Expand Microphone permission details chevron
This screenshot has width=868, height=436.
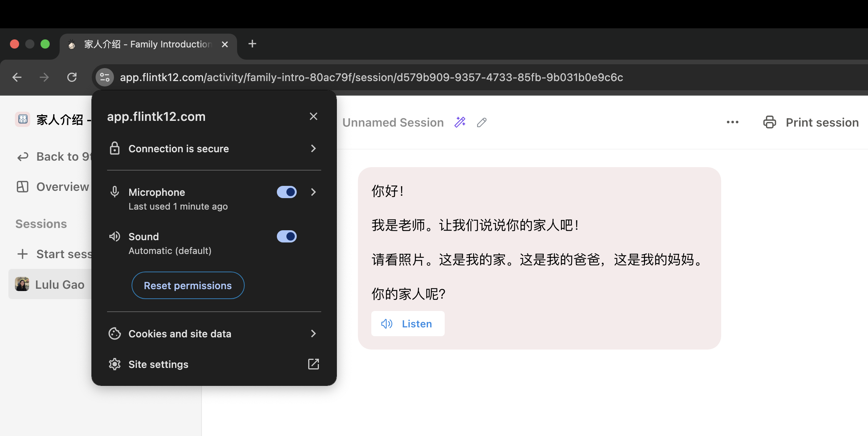pos(314,192)
